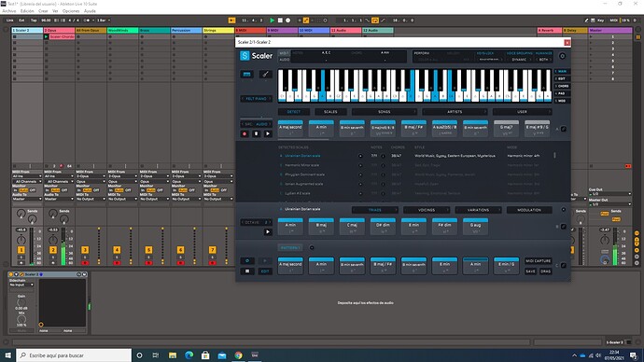Toggle section A chord pad link icon
644x362 pixels.
click(564, 129)
